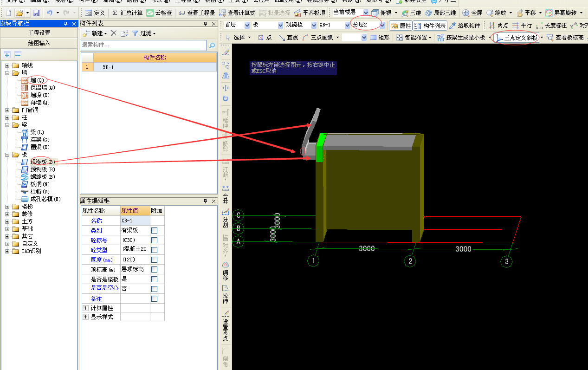Screen dimensions: 588x370
Task: Run 云检查 cloud check
Action: pyautogui.click(x=159, y=13)
